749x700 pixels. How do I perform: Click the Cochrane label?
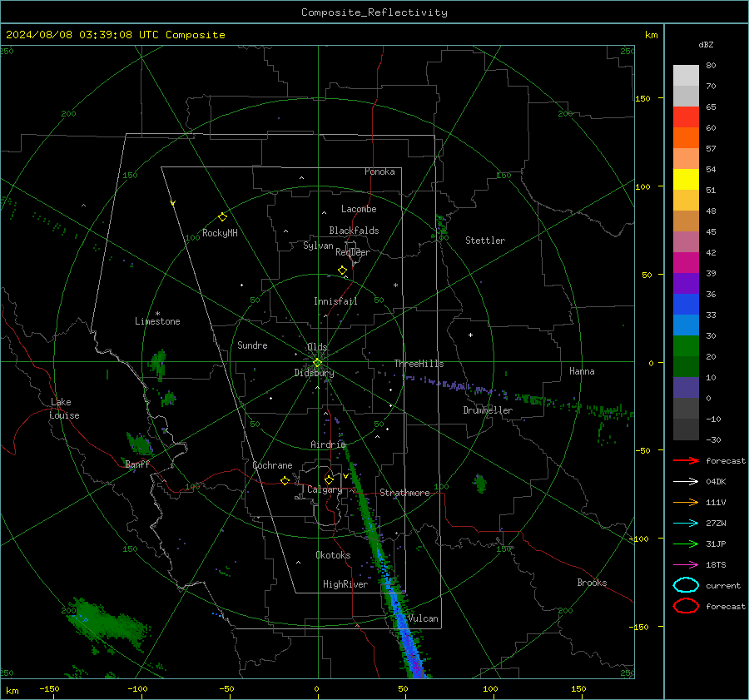pos(272,465)
